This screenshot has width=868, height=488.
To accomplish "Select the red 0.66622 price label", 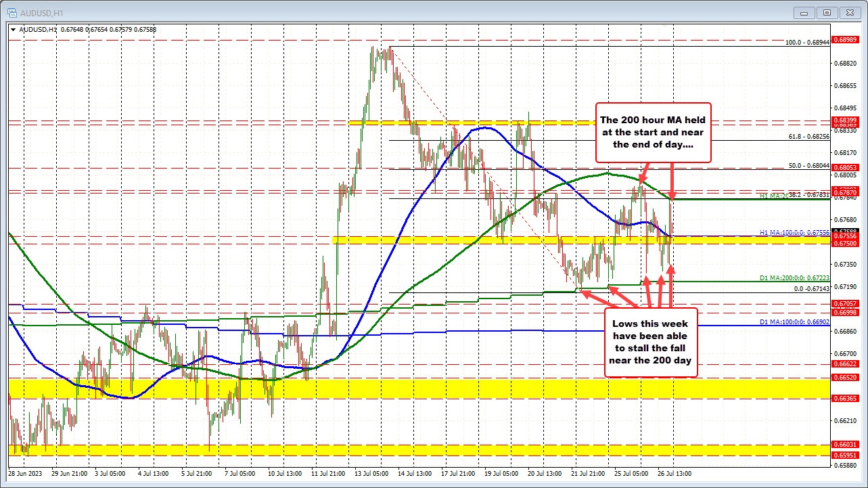I will pyautogui.click(x=846, y=363).
